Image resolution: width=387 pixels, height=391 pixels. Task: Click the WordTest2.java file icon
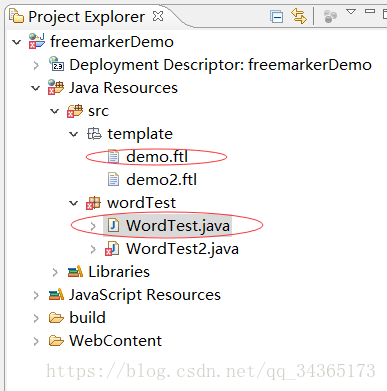112,249
